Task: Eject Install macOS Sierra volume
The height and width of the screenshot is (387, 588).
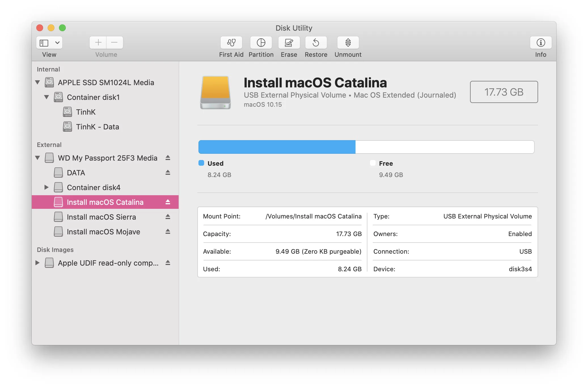Action: tap(168, 217)
